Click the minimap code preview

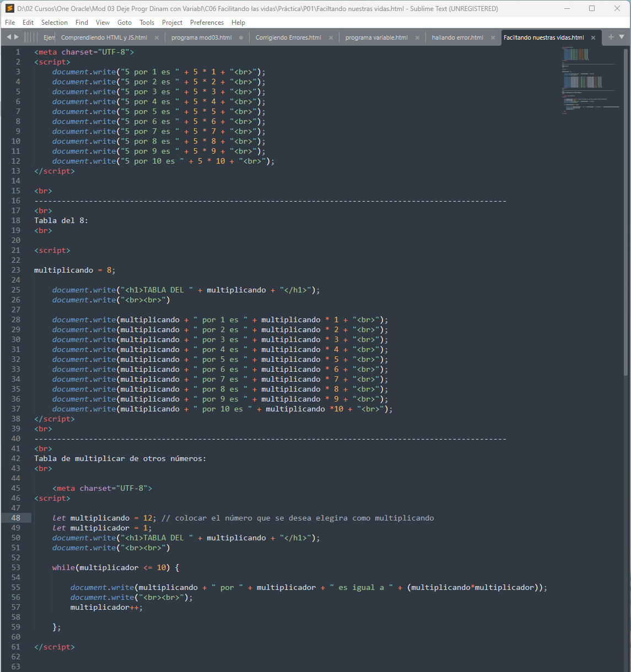(x=590, y=80)
